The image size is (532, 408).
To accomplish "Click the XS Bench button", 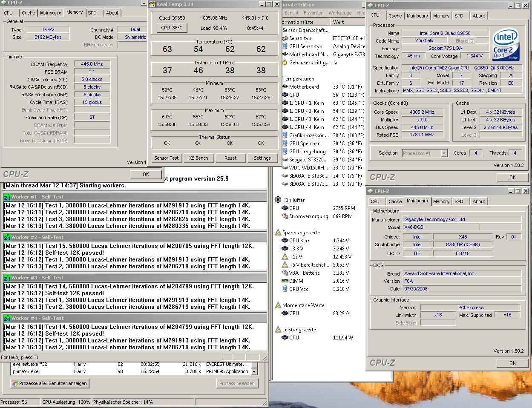I will click(198, 158).
